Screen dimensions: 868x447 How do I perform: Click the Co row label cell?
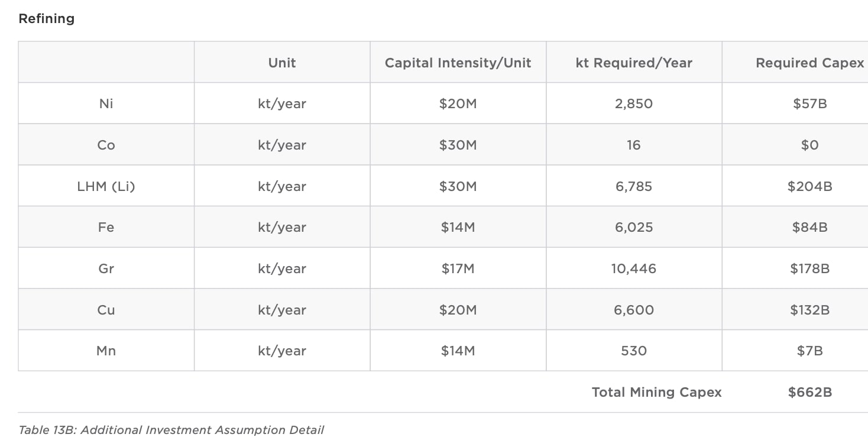coord(106,145)
